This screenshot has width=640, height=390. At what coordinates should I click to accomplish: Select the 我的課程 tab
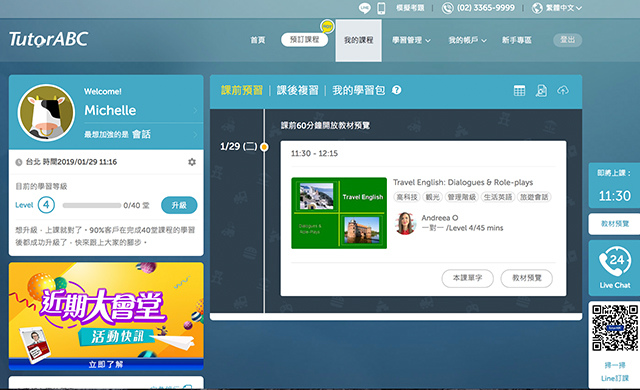click(358, 40)
